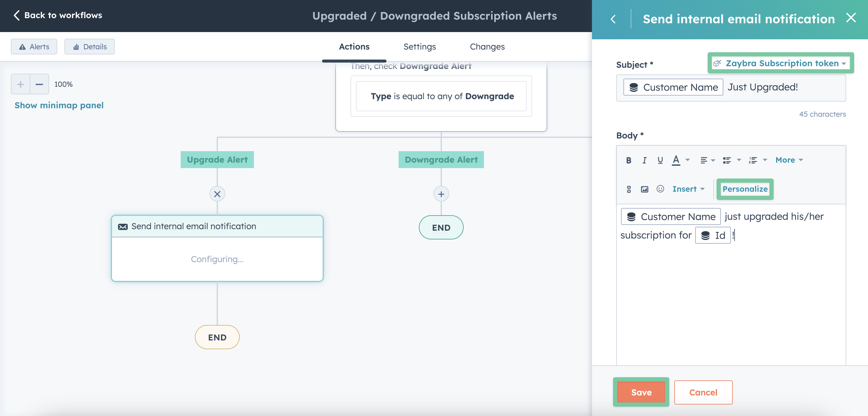Save the email notification
868x416 pixels.
pyautogui.click(x=641, y=392)
